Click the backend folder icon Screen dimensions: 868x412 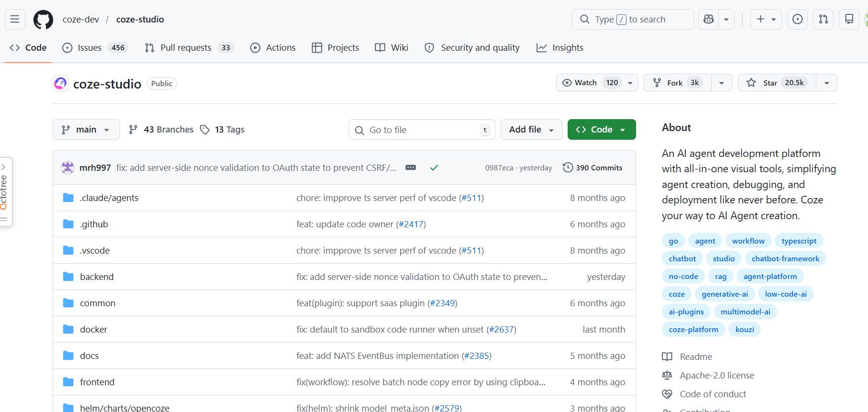point(68,277)
